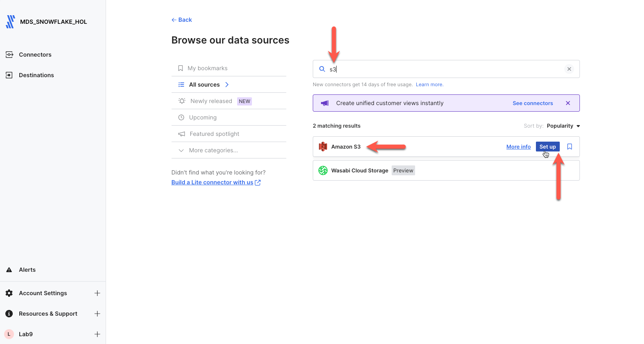644x344 pixels.
Task: Click the Fivetran logo icon
Action: coord(10,22)
